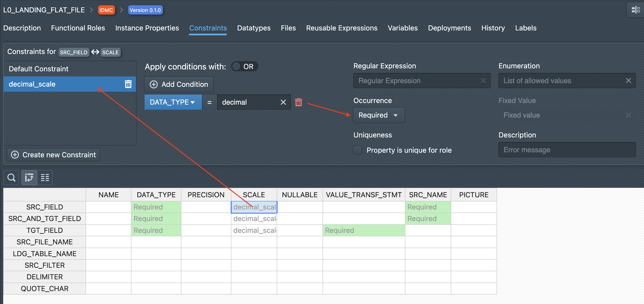Switch to the list columns view icon

point(45,178)
